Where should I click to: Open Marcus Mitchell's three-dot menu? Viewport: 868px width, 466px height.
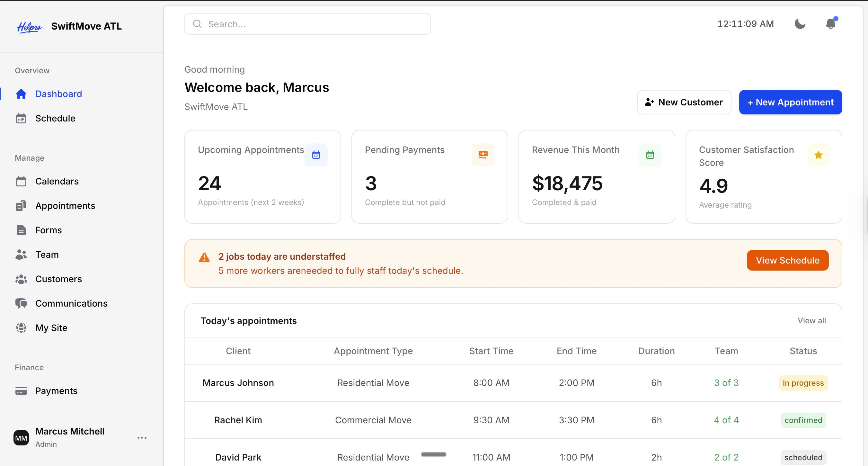[x=142, y=438]
